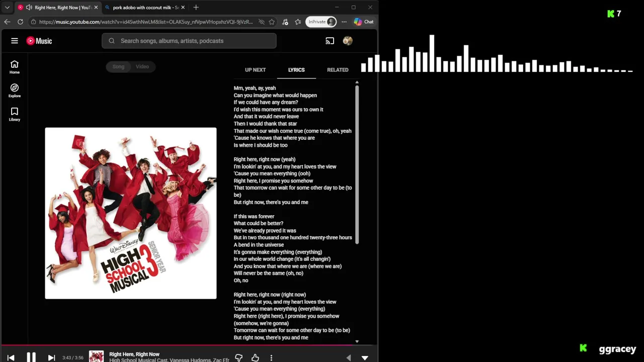
Task: Switch to Song mode
Action: coord(118,66)
